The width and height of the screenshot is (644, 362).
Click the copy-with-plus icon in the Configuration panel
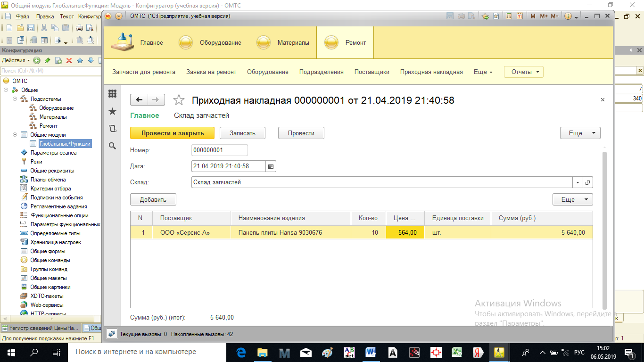pyautogui.click(x=58, y=60)
